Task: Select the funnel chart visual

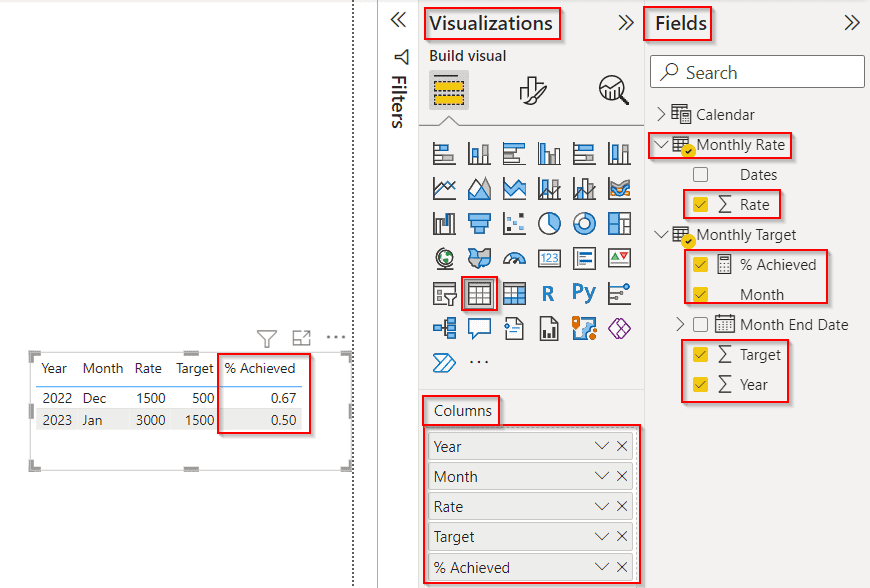Action: (x=479, y=224)
